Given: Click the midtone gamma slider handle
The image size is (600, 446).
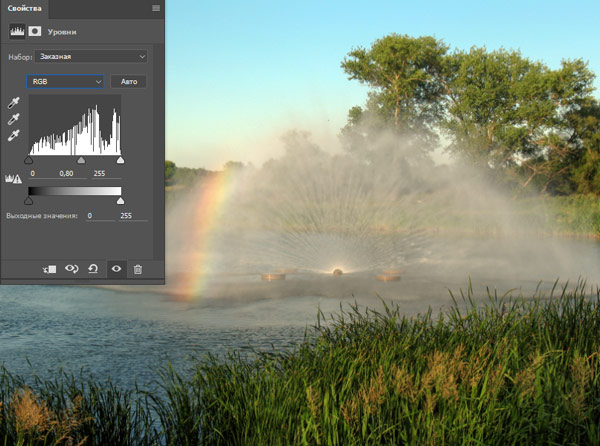Looking at the screenshot, I should pos(81,160).
